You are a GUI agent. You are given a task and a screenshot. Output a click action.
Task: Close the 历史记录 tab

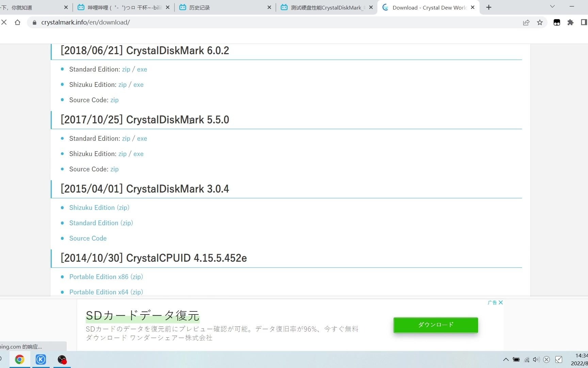pos(269,7)
